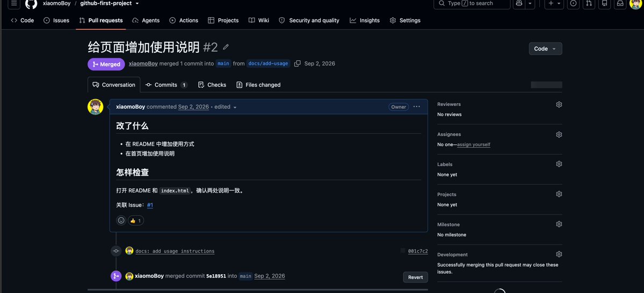
Task: Open the Repositories icon in header
Action: [605, 3]
